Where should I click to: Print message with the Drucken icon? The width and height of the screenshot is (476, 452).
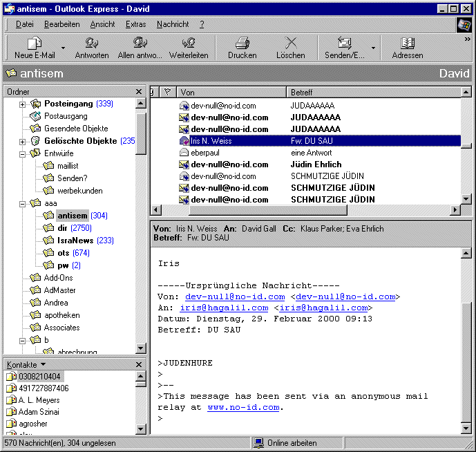coord(242,44)
